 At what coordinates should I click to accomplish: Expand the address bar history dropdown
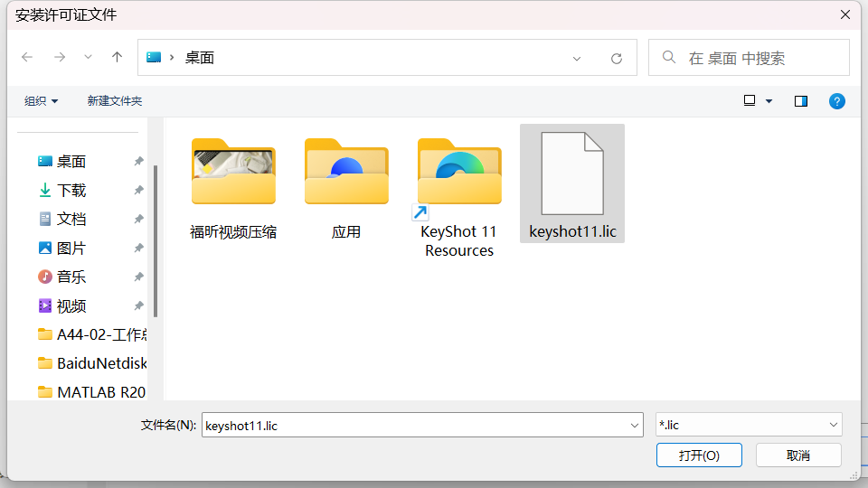(577, 58)
